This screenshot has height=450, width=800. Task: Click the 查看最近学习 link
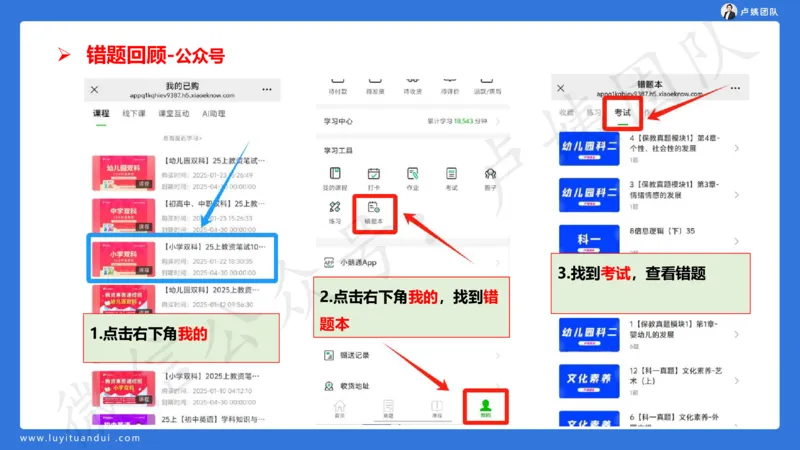182,138
